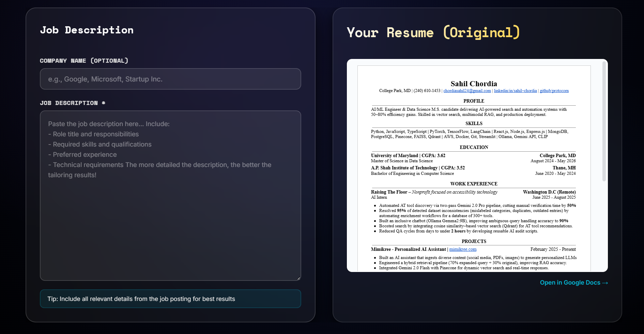Viewport: 644px width, 334px height.
Task: Click 'Thane, MH' location text
Action: [x=564, y=168]
